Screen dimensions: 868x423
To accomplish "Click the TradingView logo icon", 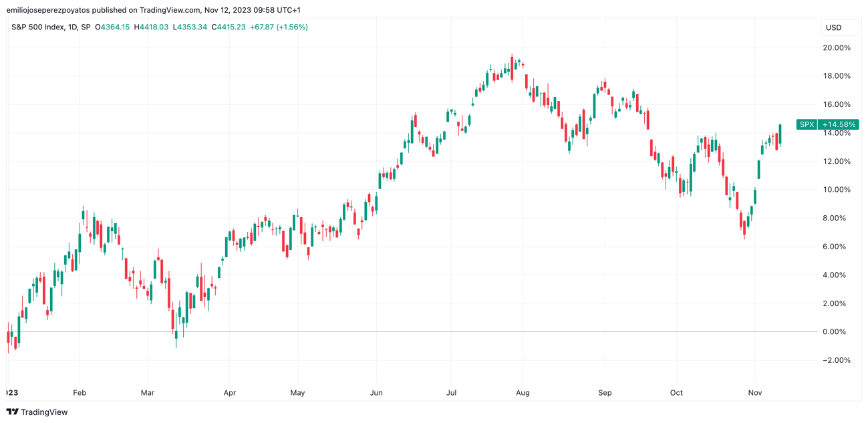I will 12,412.
